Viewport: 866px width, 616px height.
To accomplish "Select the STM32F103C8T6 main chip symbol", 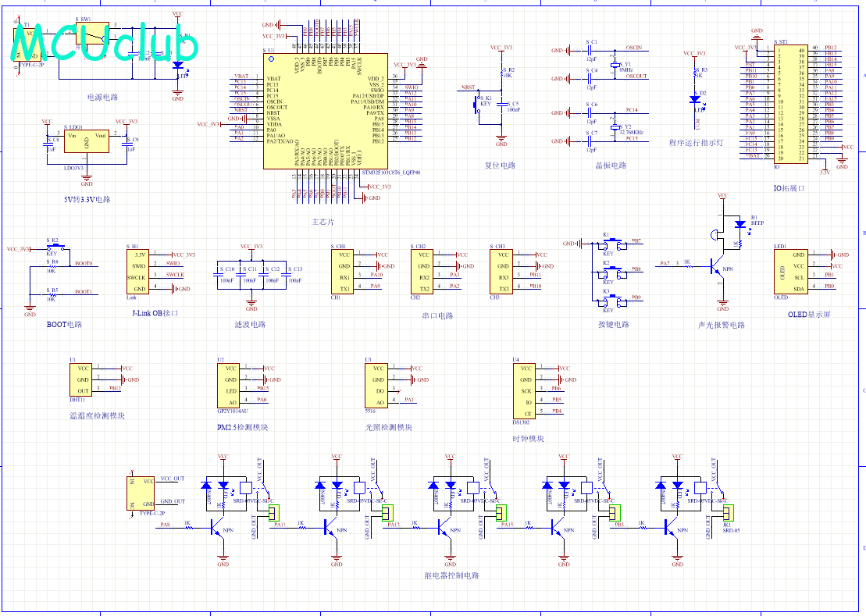I will (326, 111).
